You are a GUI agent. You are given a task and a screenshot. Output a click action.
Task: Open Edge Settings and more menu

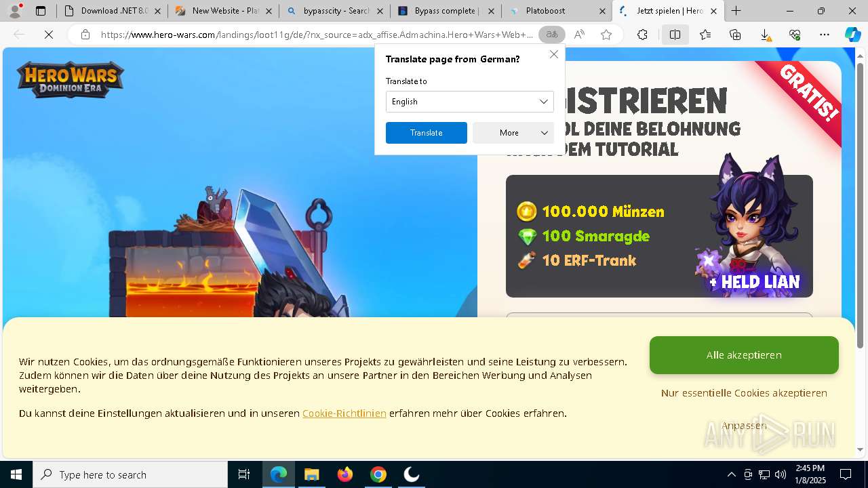[825, 35]
